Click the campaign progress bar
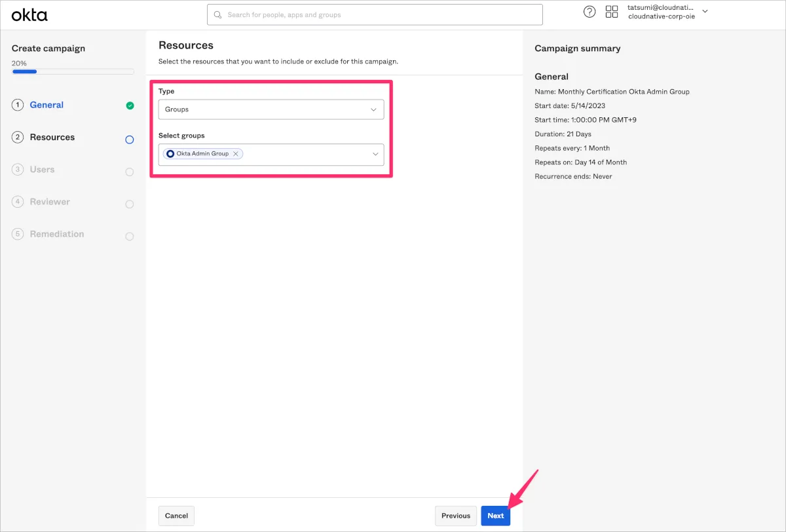The height and width of the screenshot is (532, 786). click(73, 71)
